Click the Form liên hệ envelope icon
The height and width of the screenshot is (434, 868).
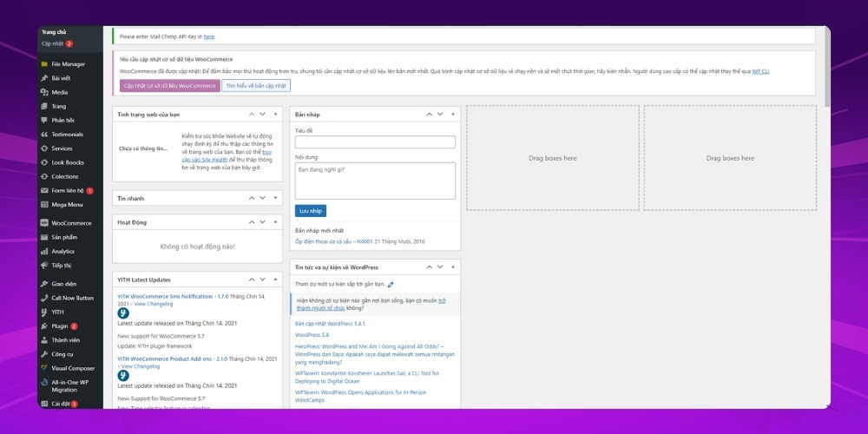[x=44, y=190]
